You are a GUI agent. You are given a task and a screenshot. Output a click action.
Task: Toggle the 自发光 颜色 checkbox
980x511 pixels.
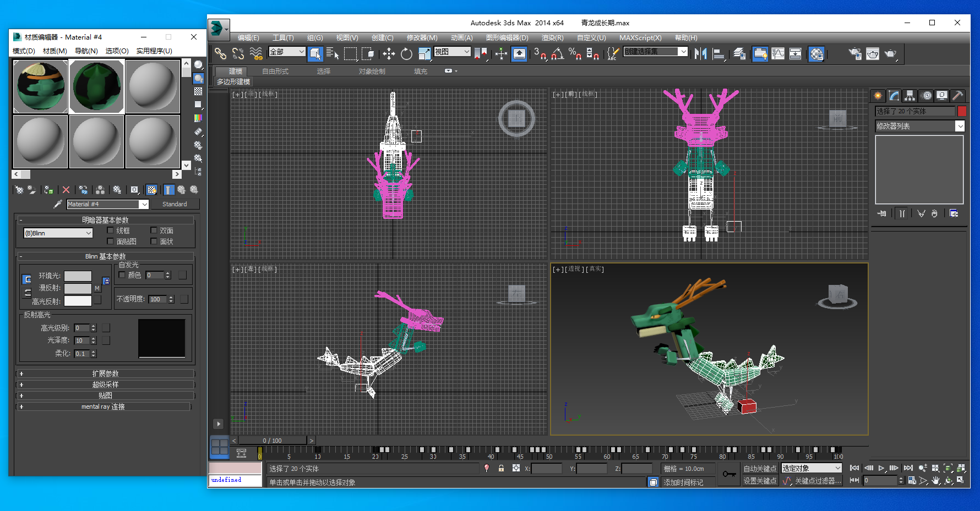(122, 275)
